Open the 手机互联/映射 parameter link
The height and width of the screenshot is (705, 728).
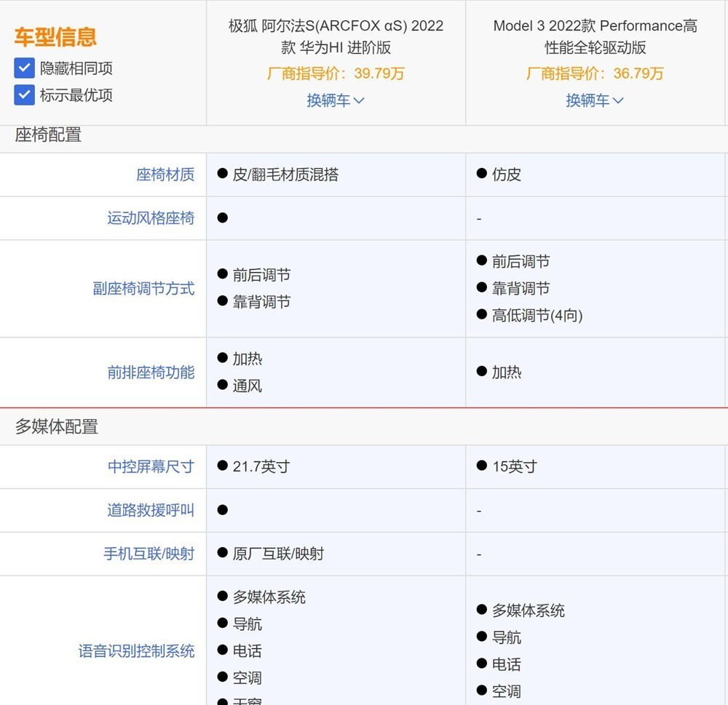149,554
